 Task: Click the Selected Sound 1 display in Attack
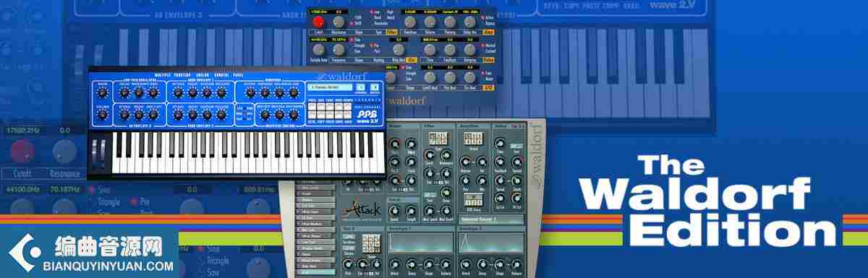tap(492, 219)
